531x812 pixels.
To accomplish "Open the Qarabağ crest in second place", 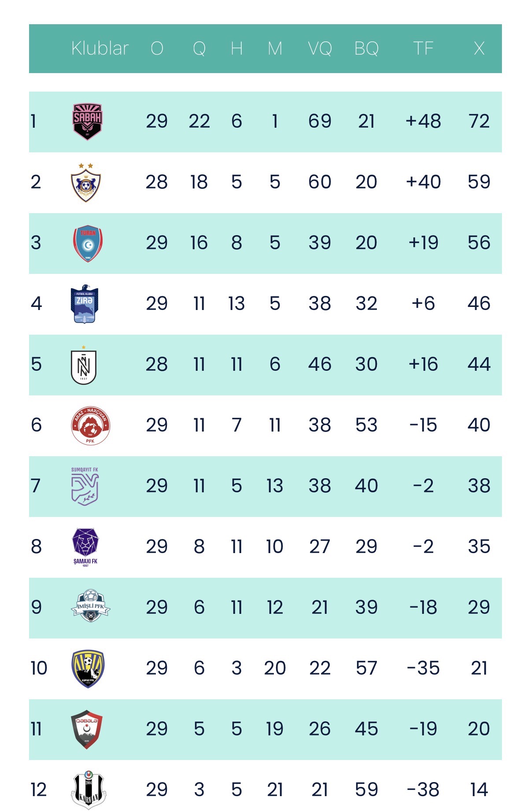I will 86,182.
